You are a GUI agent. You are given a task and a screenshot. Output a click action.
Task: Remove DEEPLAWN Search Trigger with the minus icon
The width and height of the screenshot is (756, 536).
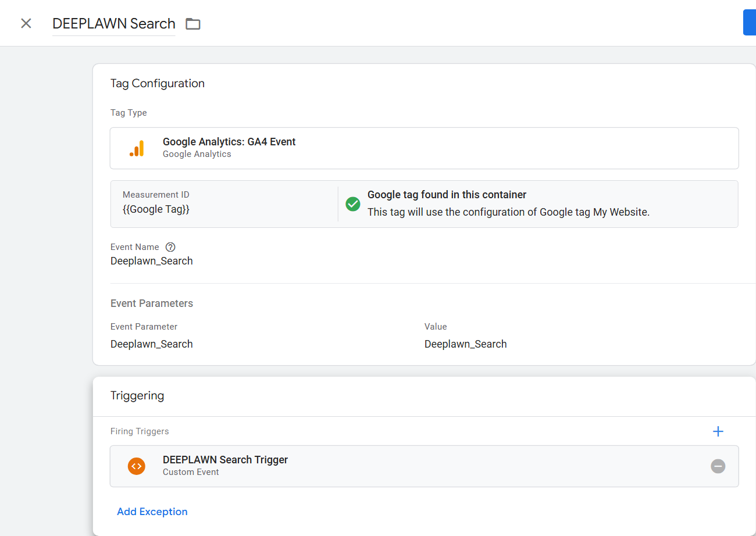pyautogui.click(x=718, y=466)
